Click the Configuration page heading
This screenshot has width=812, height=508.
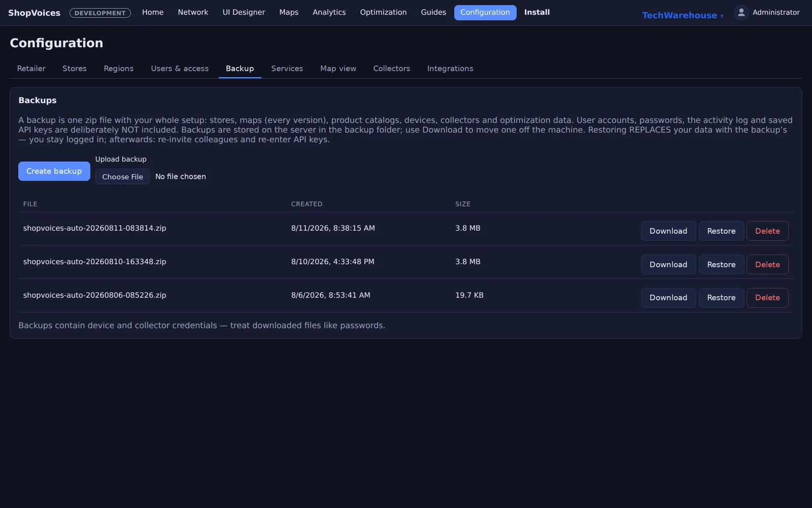pos(56,43)
